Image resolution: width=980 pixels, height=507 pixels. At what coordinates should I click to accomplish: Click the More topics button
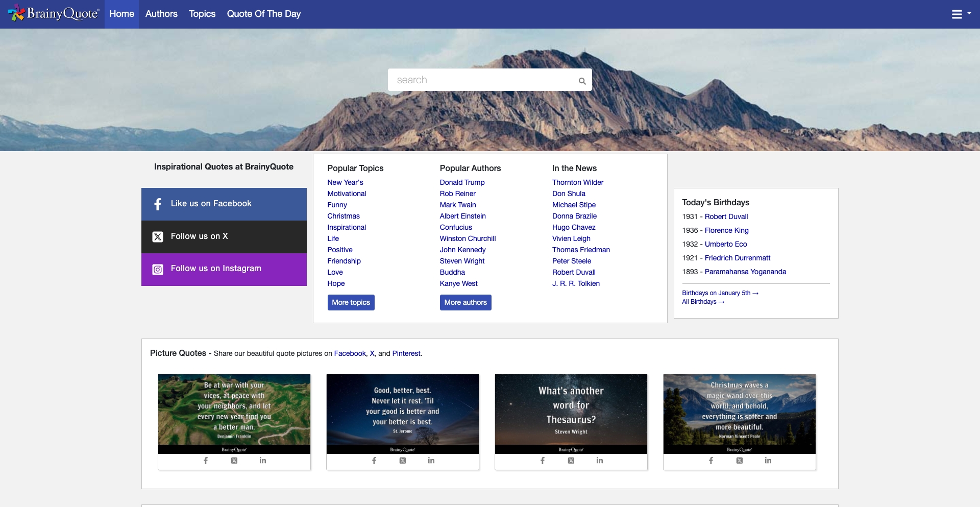pyautogui.click(x=351, y=302)
